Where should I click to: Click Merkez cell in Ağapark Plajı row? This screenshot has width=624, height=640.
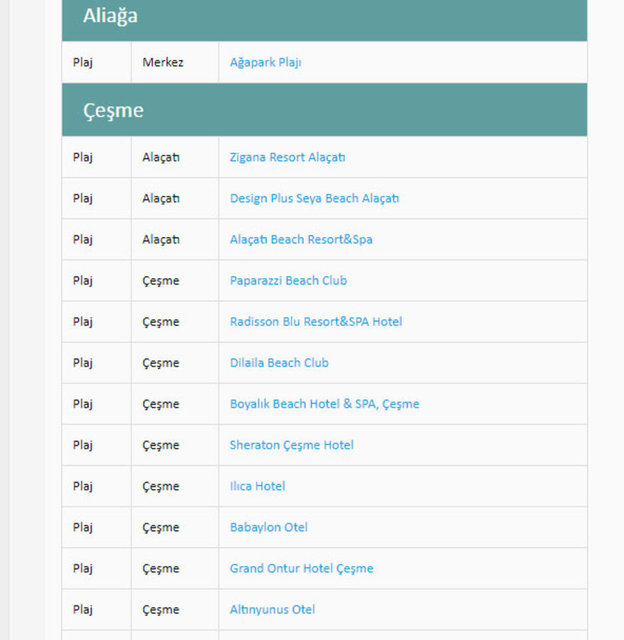coord(163,62)
